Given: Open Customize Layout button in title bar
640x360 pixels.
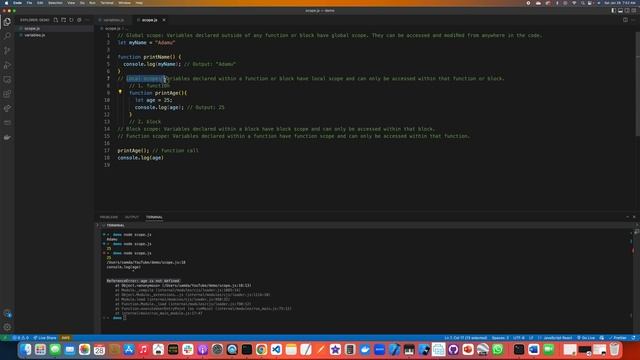Looking at the screenshot, I should click(x=634, y=11).
